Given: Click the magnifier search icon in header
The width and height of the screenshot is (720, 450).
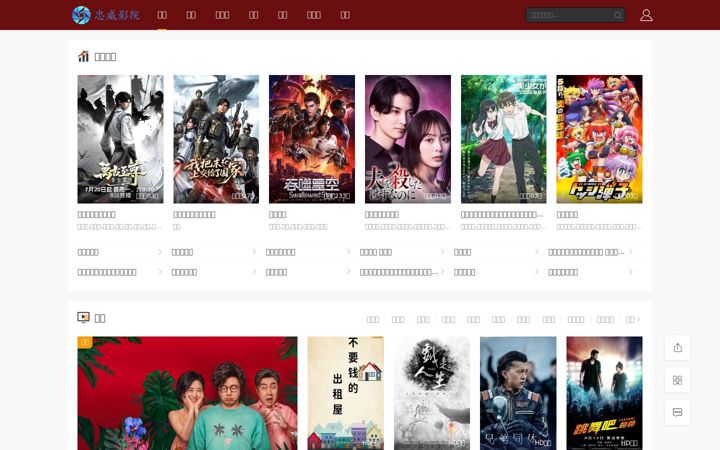Looking at the screenshot, I should click(x=618, y=15).
